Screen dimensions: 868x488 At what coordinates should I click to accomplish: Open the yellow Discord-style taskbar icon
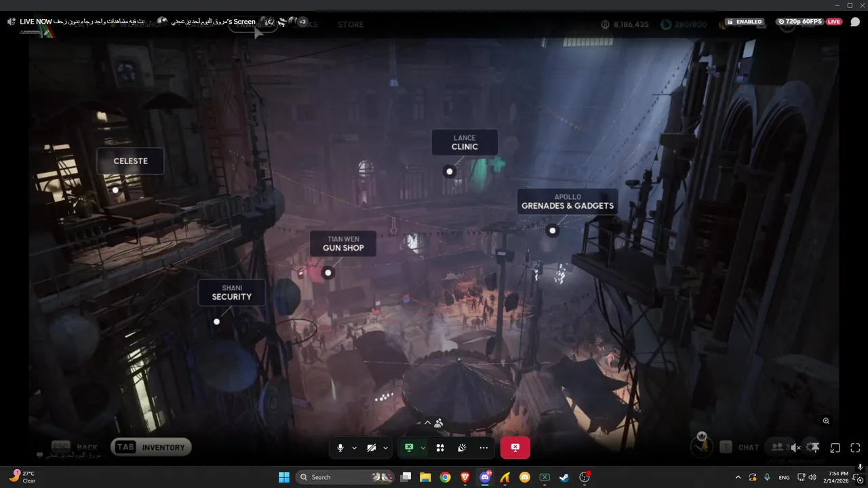[524, 477]
